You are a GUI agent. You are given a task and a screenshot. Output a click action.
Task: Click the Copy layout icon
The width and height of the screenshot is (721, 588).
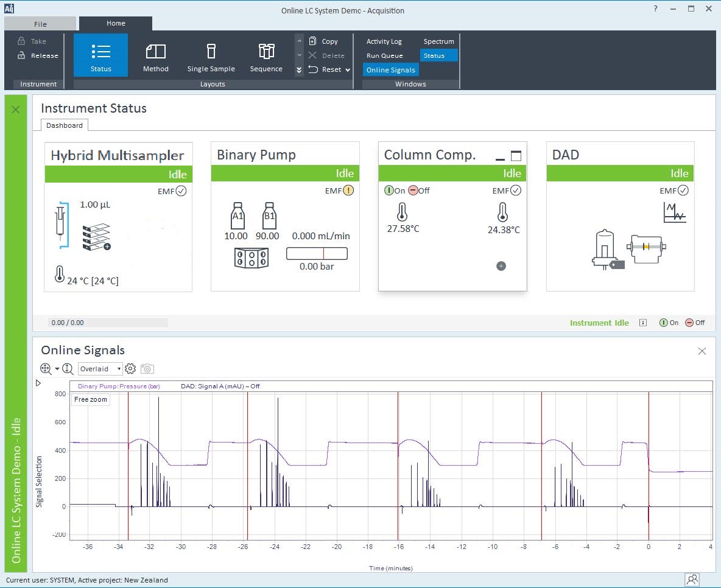coord(312,41)
